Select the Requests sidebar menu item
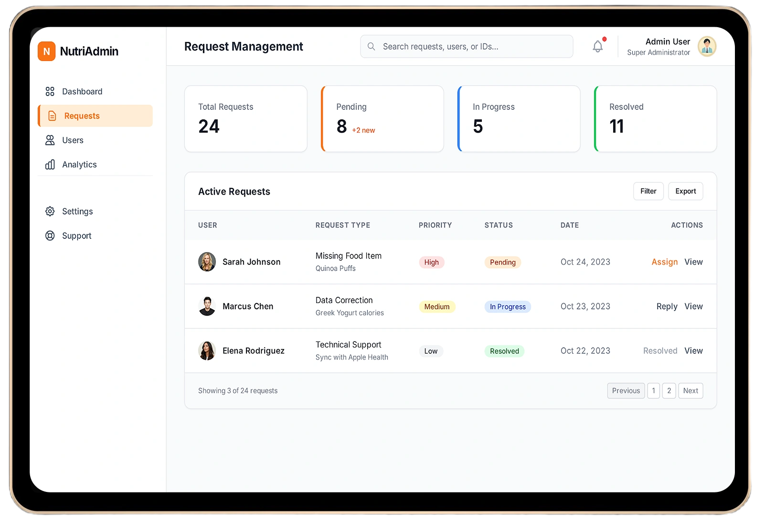Screen dimensions: 765x532 click(96, 116)
